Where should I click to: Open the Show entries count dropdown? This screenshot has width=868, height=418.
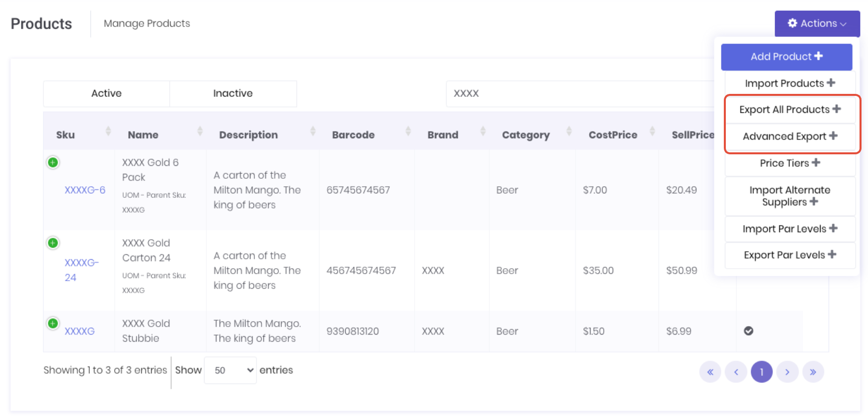click(x=230, y=370)
